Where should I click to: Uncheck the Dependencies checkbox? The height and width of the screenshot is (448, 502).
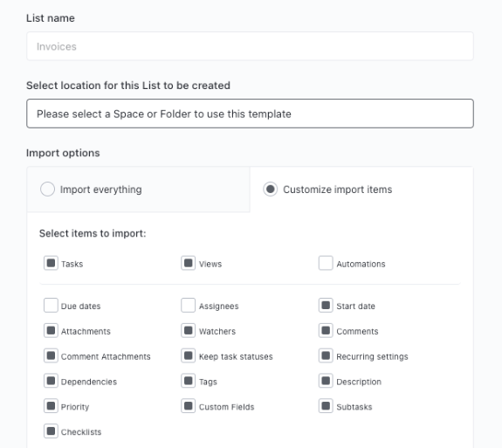point(51,381)
